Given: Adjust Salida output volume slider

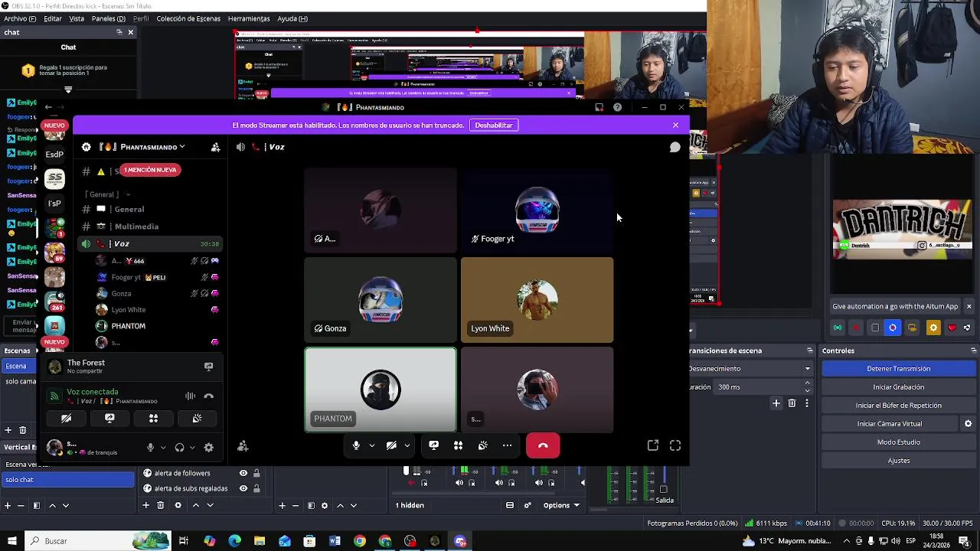Looking at the screenshot, I should [664, 490].
